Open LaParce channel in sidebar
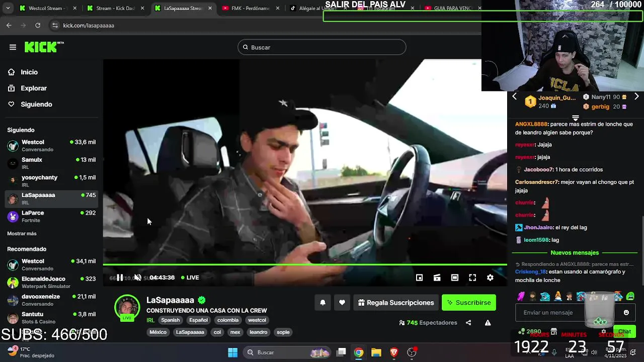Image resolution: width=644 pixels, height=362 pixels. pyautogui.click(x=51, y=216)
